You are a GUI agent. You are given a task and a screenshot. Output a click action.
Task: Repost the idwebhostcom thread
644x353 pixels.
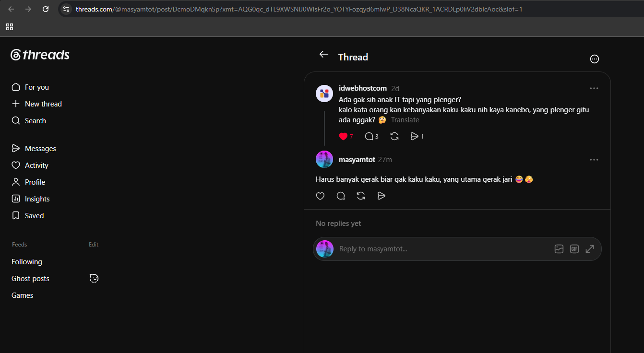coord(394,136)
